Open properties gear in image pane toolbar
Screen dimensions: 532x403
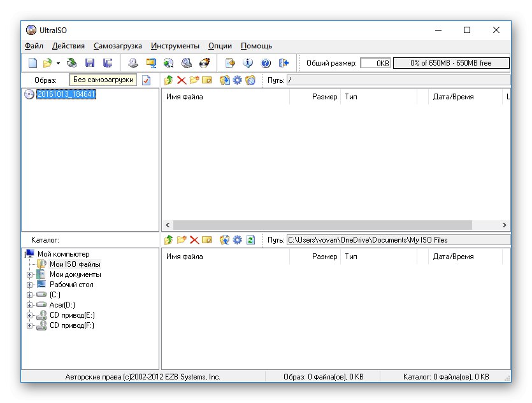point(237,80)
